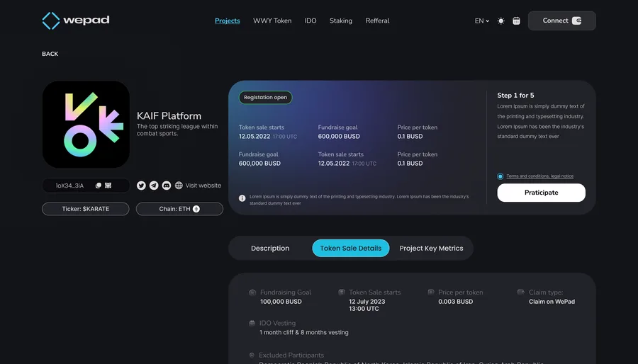Click the Claim type icon

click(520, 292)
